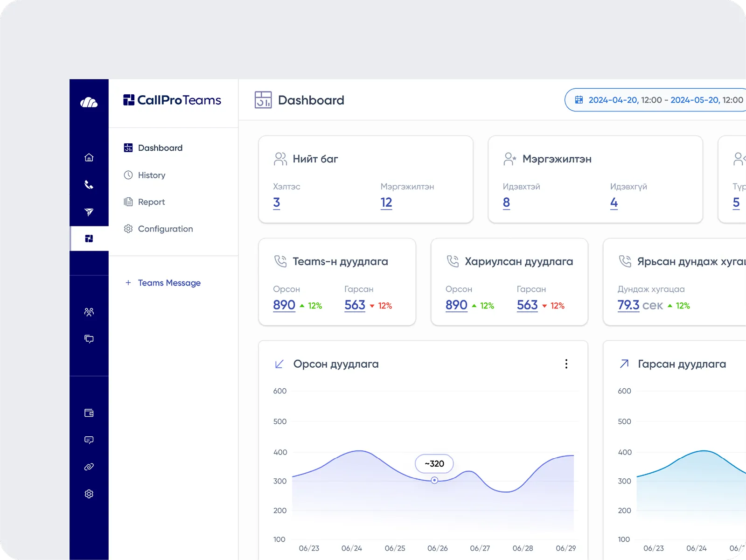The image size is (746, 560).
Task: Open the settings gear icon in sidebar
Action: pyautogui.click(x=89, y=494)
